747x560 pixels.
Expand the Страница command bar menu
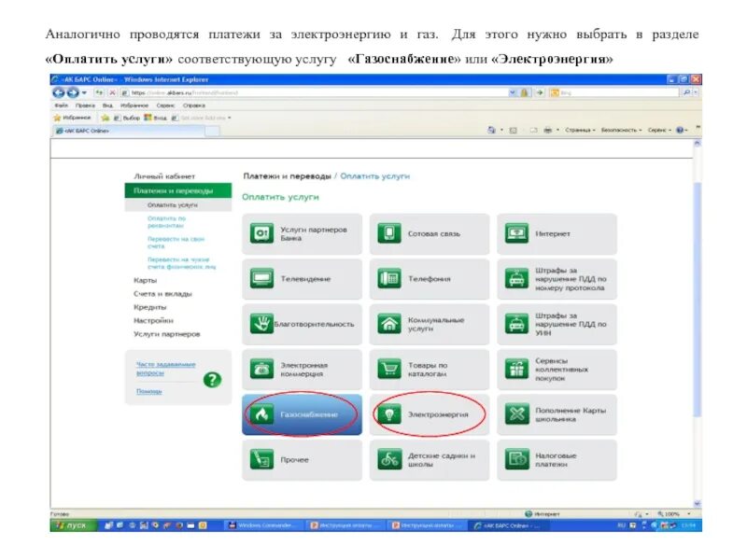[x=580, y=130]
